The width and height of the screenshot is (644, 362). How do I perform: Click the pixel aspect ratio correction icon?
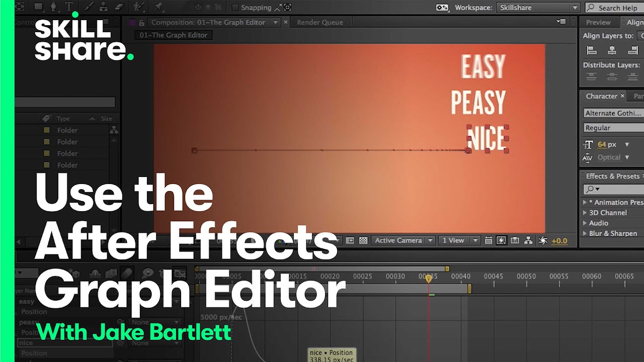pos(489,240)
